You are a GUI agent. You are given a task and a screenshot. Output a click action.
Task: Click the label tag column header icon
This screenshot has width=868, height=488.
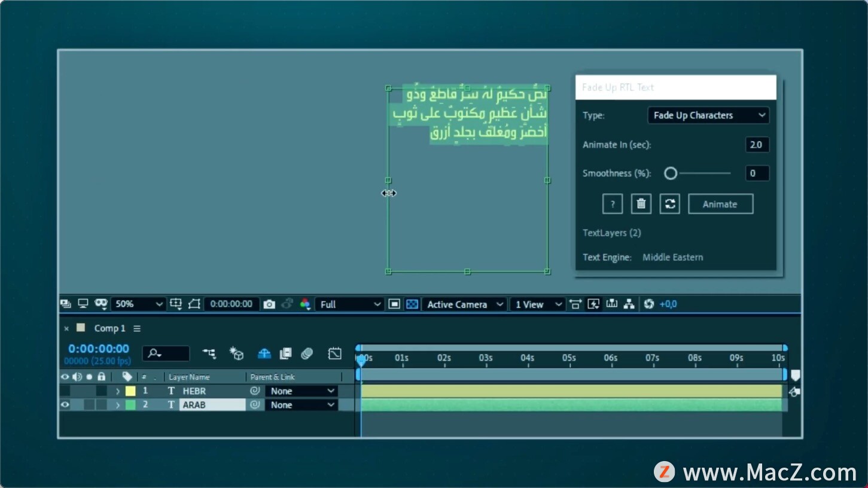click(127, 377)
